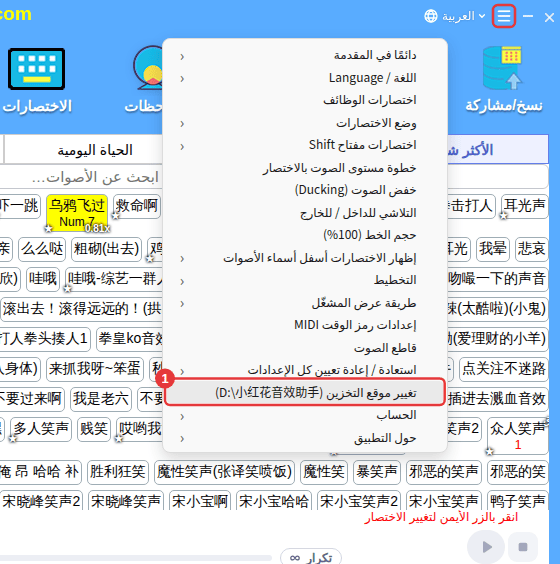Image resolution: width=560 pixels, height=564 pixels.
Task: Expand the الحساب account submenu
Action: coord(305,415)
